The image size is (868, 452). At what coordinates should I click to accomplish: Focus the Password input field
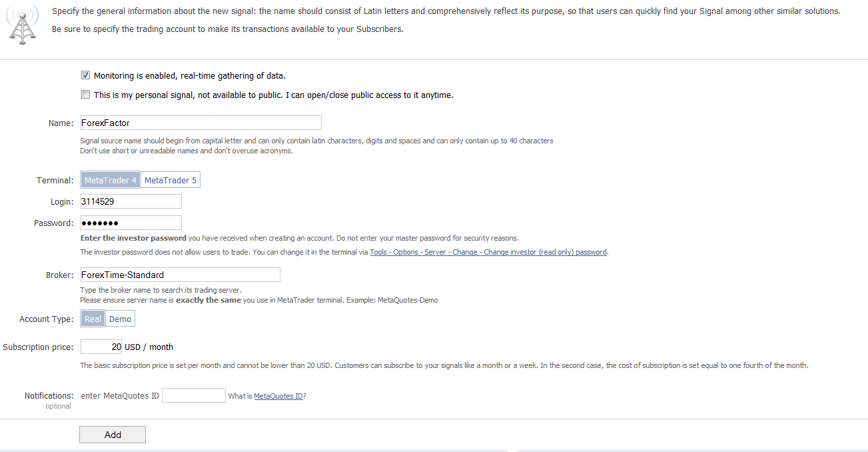[x=131, y=223]
